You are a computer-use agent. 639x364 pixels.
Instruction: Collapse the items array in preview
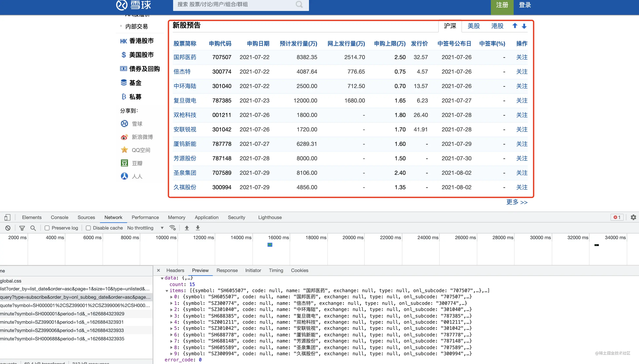[167, 291]
